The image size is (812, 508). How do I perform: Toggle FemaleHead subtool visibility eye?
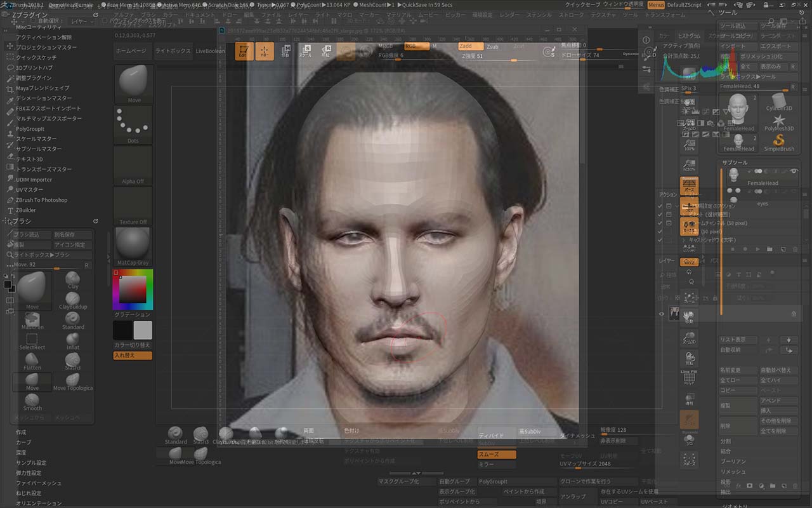tap(794, 171)
